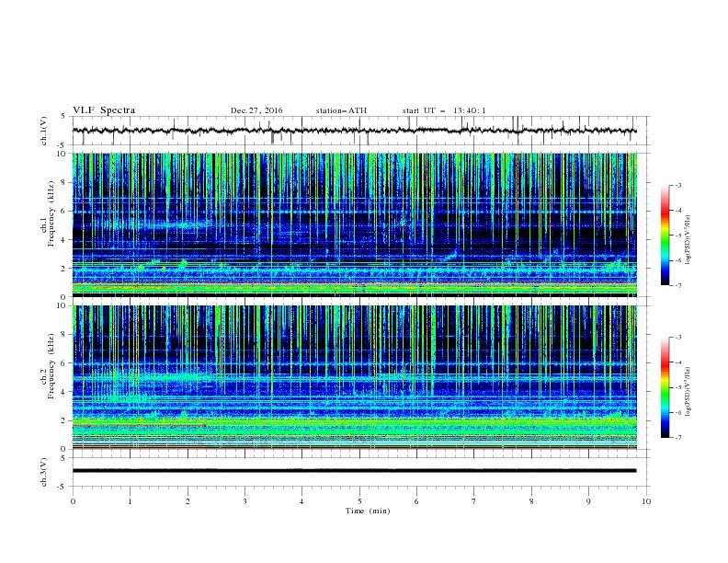Click the ch.2 'Frequency (kHz)' axis label
The height and width of the screenshot is (563, 728).
coord(51,365)
